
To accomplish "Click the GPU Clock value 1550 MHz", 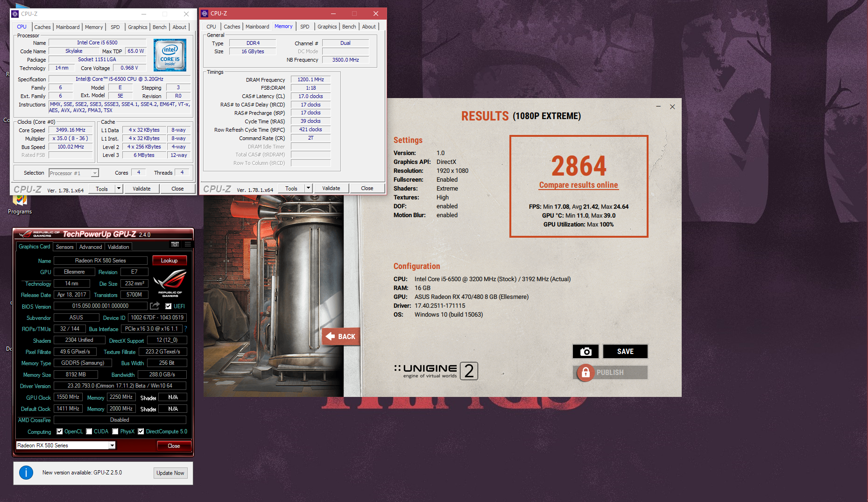I will click(x=68, y=397).
